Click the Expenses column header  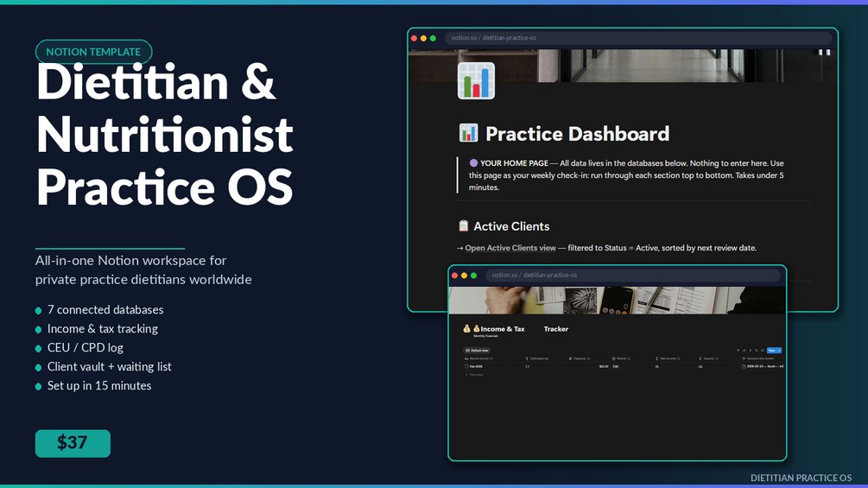[580, 358]
